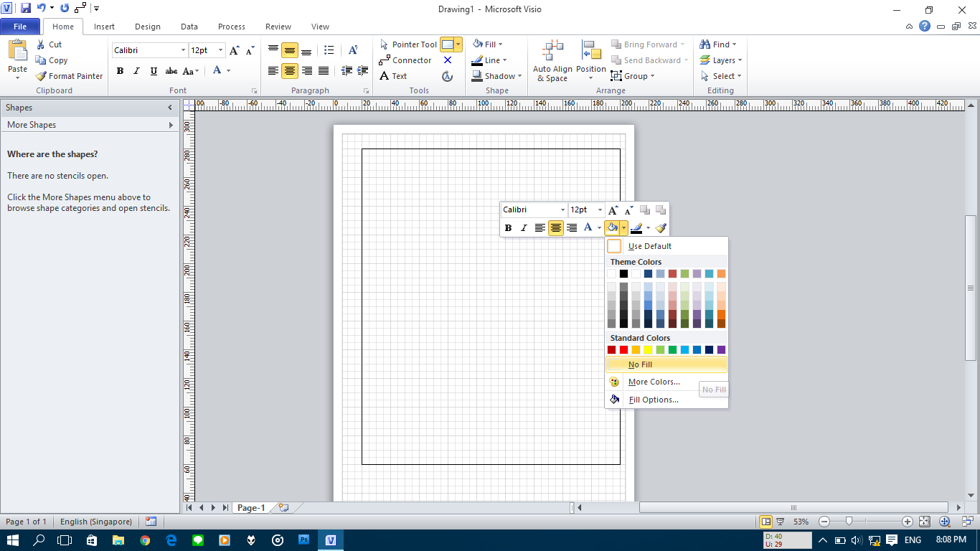Screen dimensions: 980x551
Task: Click the ribbon Shrink Font icon
Action: tap(250, 50)
